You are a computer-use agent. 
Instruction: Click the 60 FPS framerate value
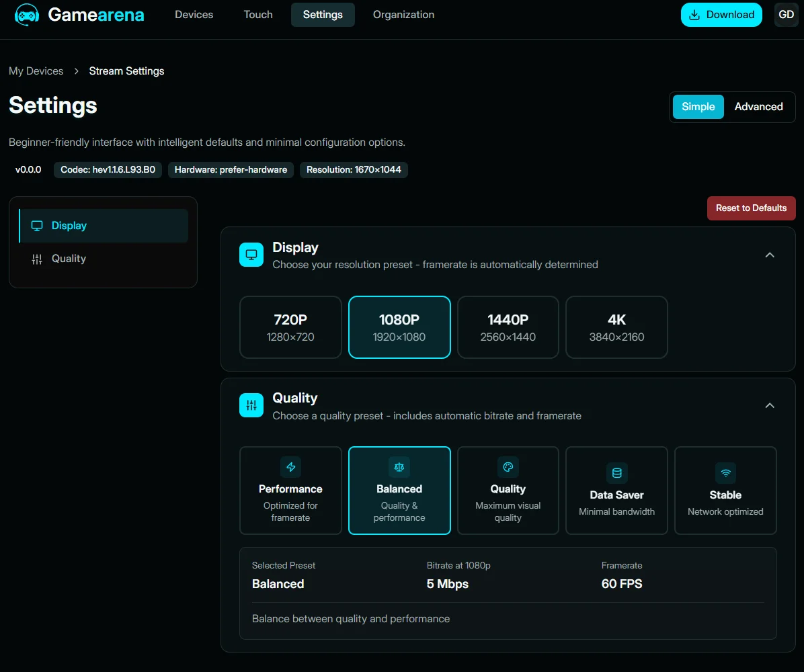tap(622, 584)
